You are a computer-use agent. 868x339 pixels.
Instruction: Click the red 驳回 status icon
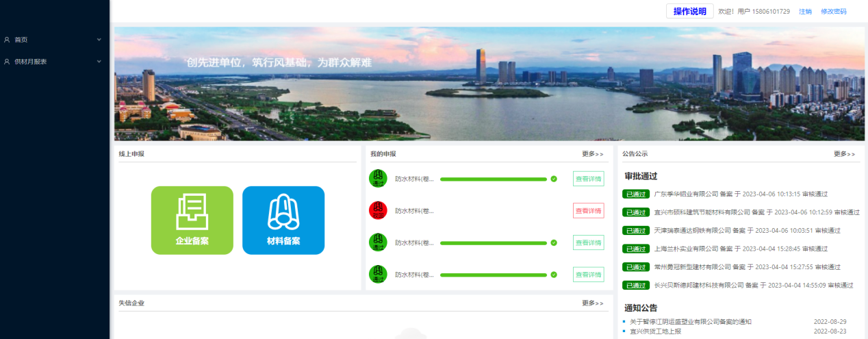coord(378,210)
